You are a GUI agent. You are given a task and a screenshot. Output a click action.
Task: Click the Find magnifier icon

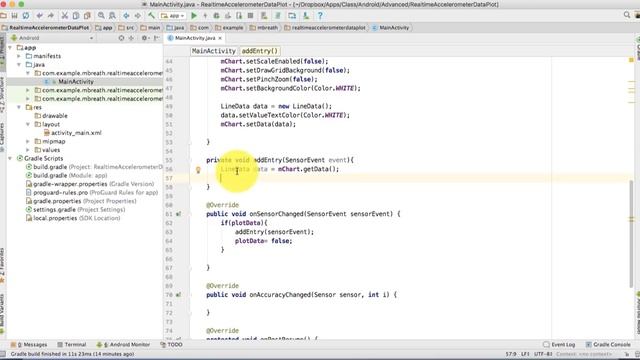tap(101, 16)
